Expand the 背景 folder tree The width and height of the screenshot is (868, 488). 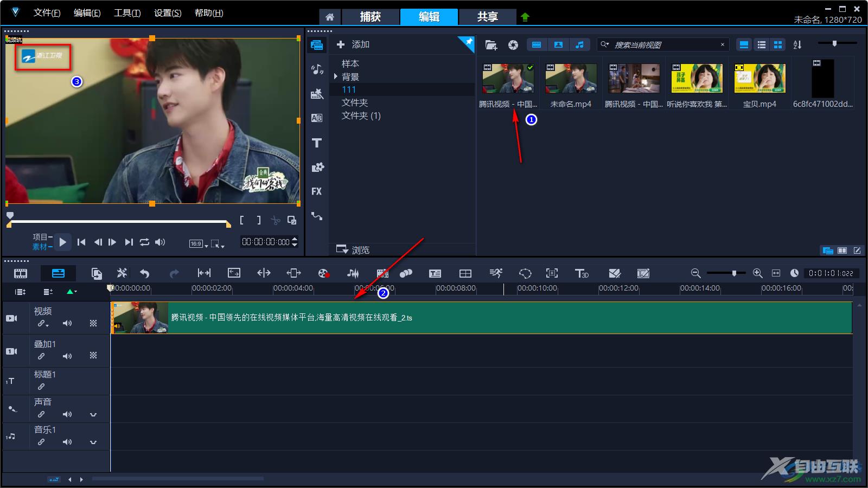click(336, 76)
